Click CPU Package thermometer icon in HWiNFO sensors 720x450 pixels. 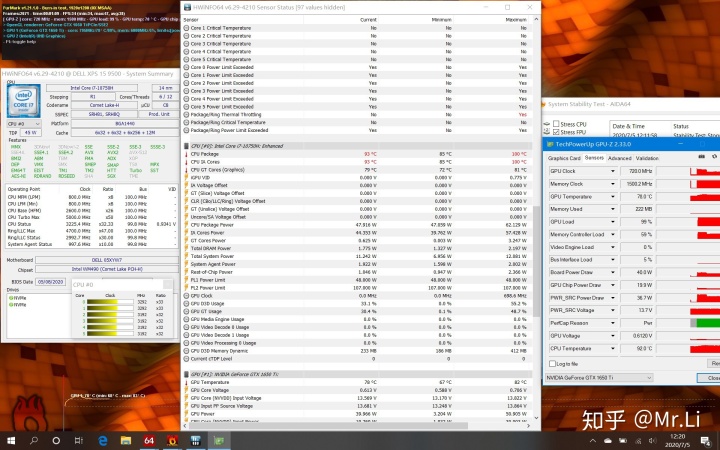(186, 154)
